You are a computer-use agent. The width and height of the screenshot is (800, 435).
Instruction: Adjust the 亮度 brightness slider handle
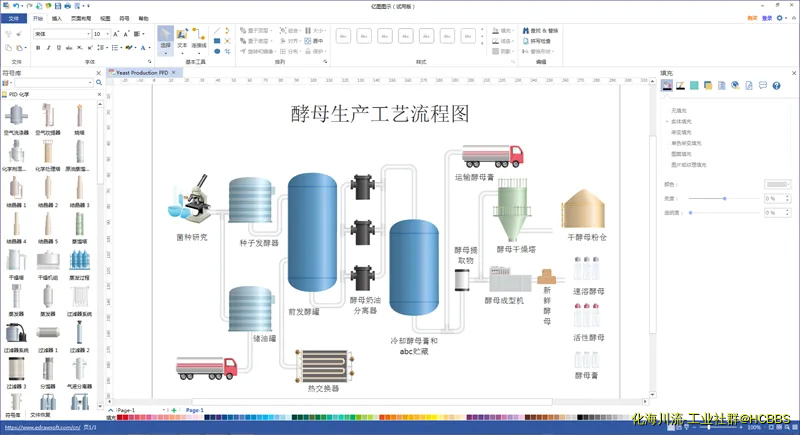pyautogui.click(x=724, y=198)
